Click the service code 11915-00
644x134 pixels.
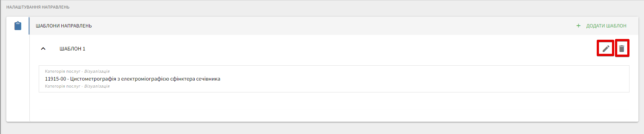point(55,79)
